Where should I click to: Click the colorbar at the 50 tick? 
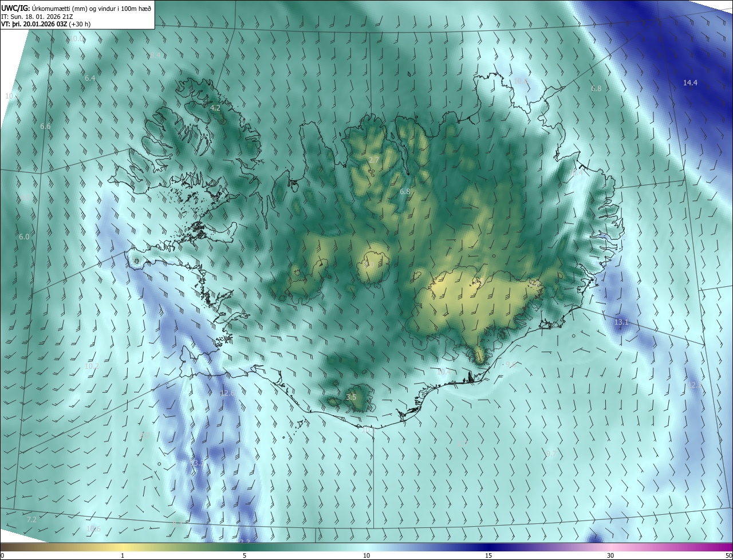(728, 556)
